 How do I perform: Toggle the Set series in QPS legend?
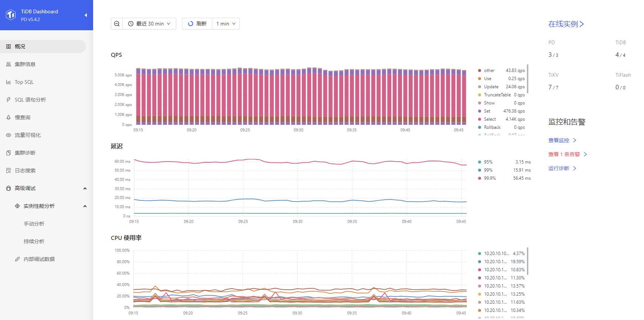[x=501, y=111]
